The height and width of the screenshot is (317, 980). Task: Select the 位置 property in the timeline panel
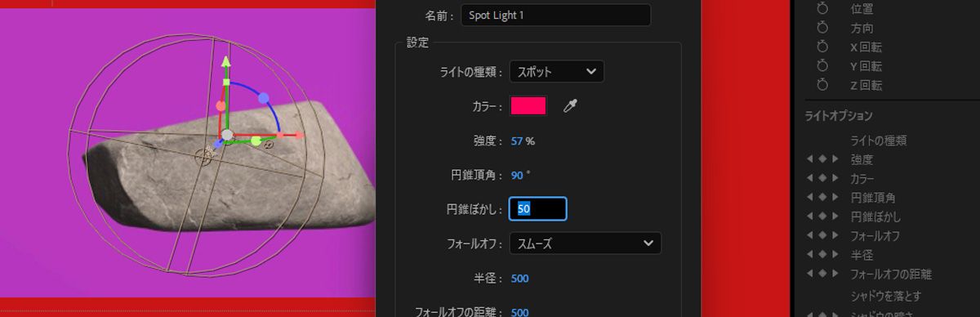coord(862,9)
